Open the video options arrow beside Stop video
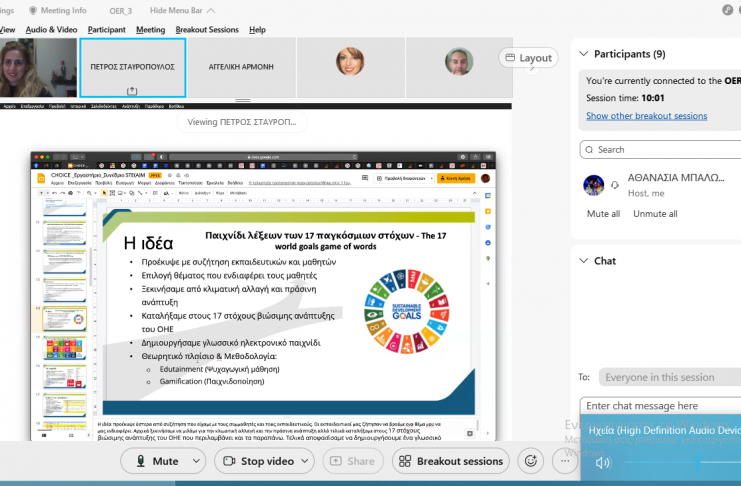Image resolution: width=741 pixels, height=486 pixels. [313, 461]
